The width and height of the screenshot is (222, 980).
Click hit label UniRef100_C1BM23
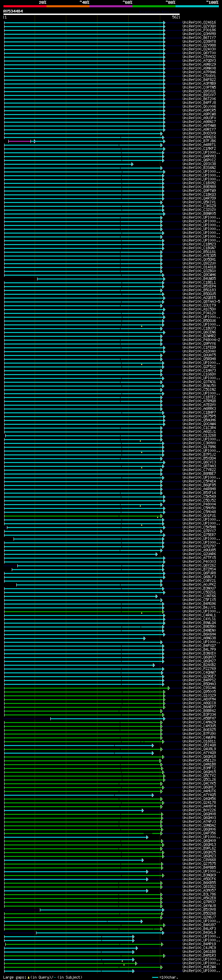pyautogui.click(x=199, y=245)
